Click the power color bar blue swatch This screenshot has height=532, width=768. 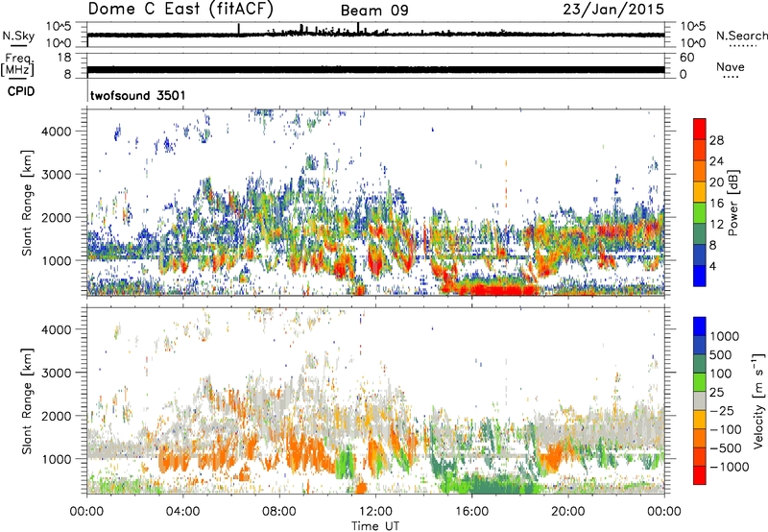click(x=700, y=276)
